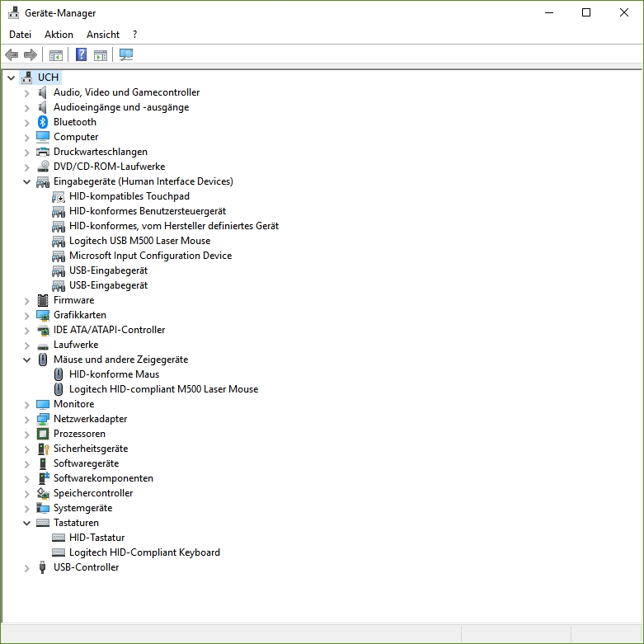Select the Systemgeräte label
The width and height of the screenshot is (644, 644).
[x=82, y=508]
